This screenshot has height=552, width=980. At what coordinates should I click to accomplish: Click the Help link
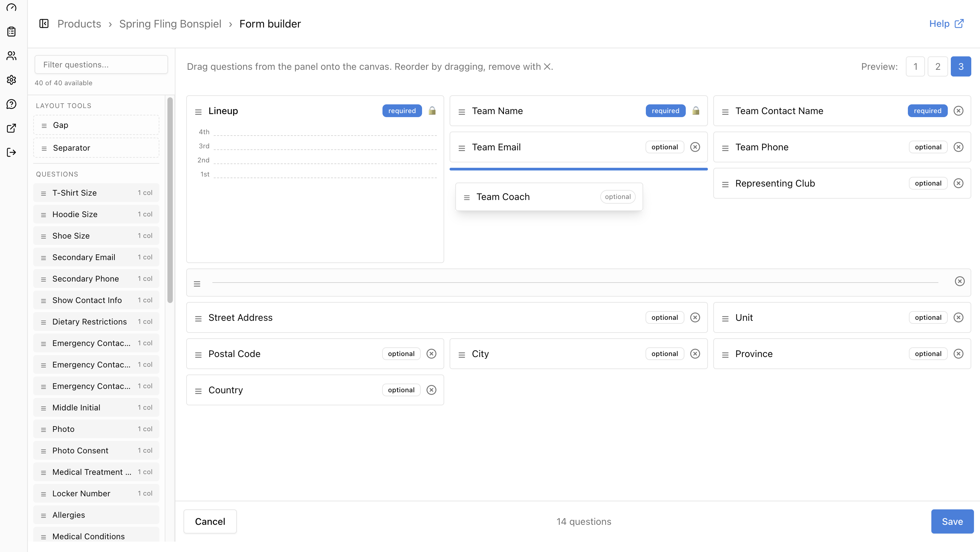tap(946, 23)
